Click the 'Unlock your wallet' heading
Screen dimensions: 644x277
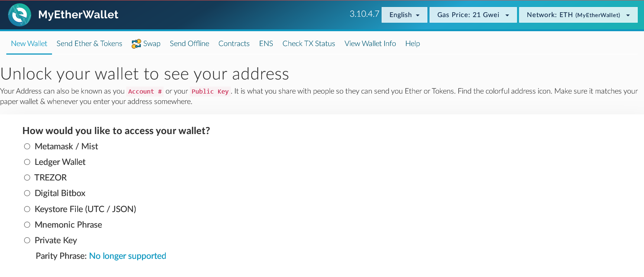click(145, 74)
